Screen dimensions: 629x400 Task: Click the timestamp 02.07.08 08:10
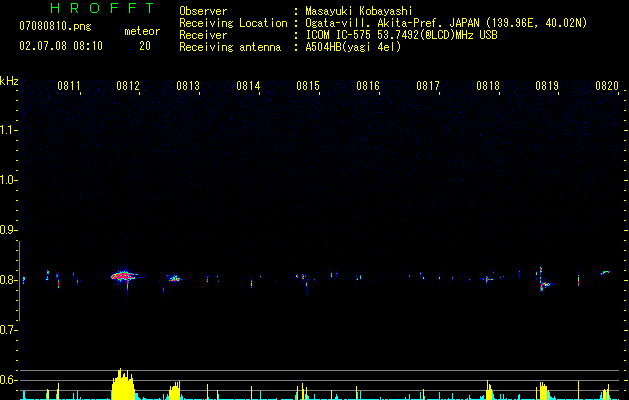tap(61, 46)
